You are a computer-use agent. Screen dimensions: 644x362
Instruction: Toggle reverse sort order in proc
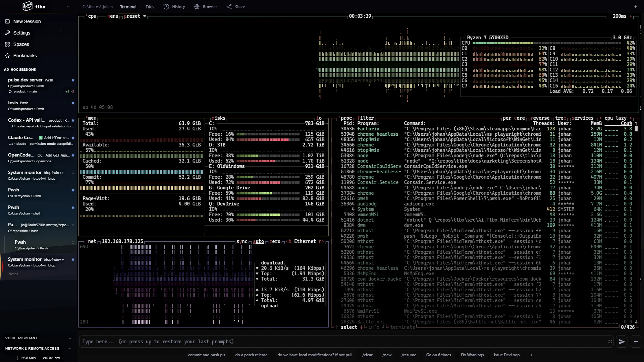click(540, 118)
